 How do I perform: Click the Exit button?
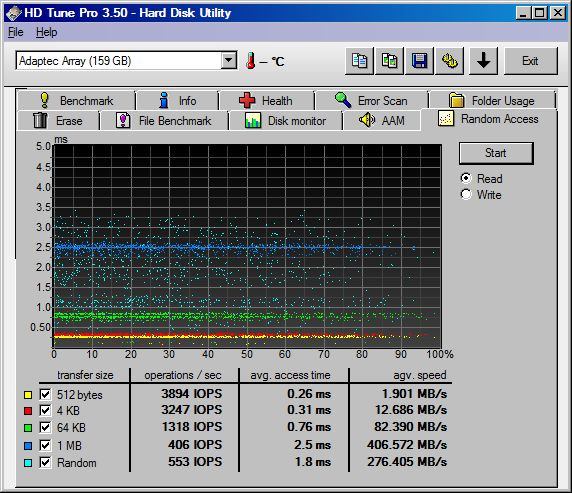531,61
